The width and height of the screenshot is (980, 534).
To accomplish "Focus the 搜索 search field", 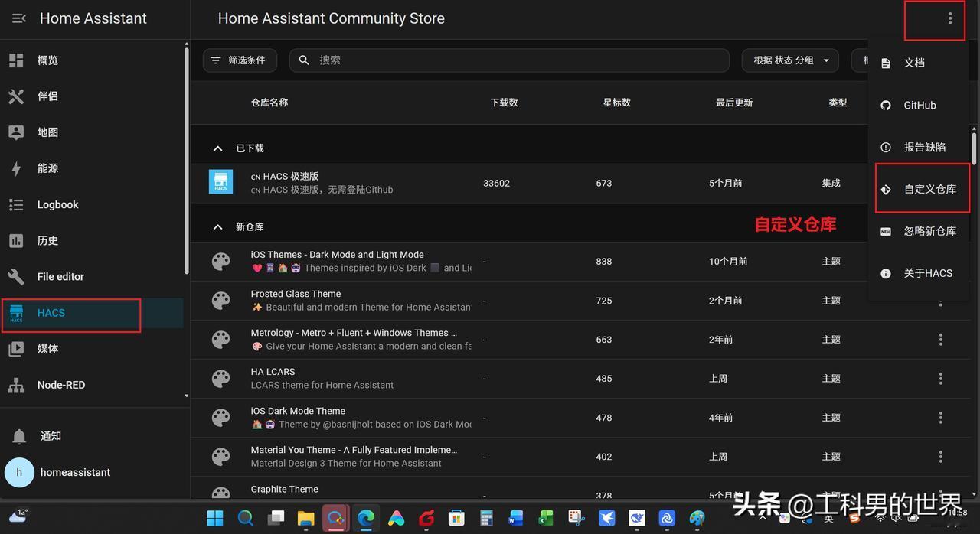I will [509, 60].
